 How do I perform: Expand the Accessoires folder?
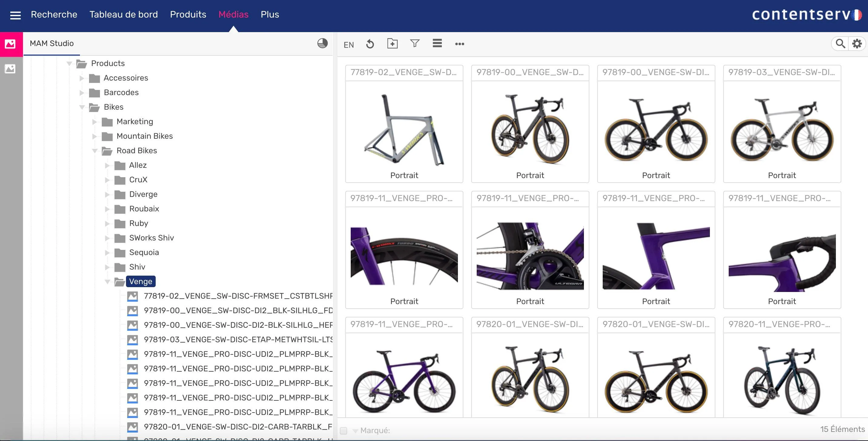81,78
